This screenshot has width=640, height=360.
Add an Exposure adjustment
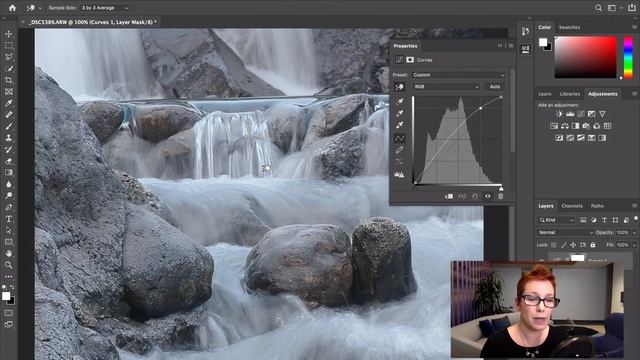(591, 114)
